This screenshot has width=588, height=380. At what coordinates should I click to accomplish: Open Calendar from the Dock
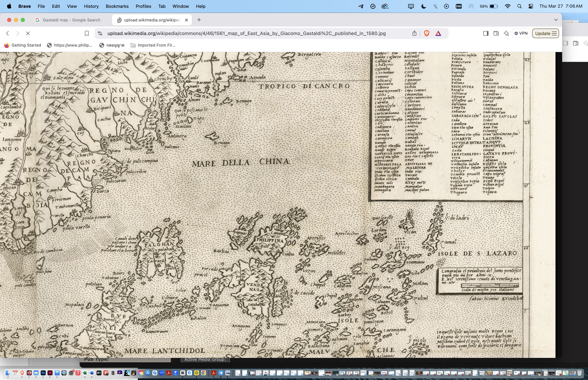pyautogui.click(x=15, y=373)
